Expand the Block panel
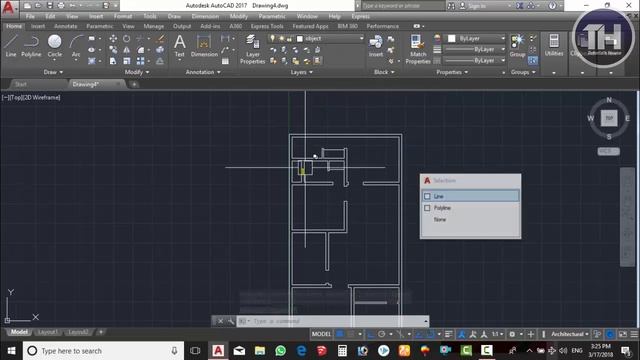The width and height of the screenshot is (640, 360). click(x=384, y=72)
